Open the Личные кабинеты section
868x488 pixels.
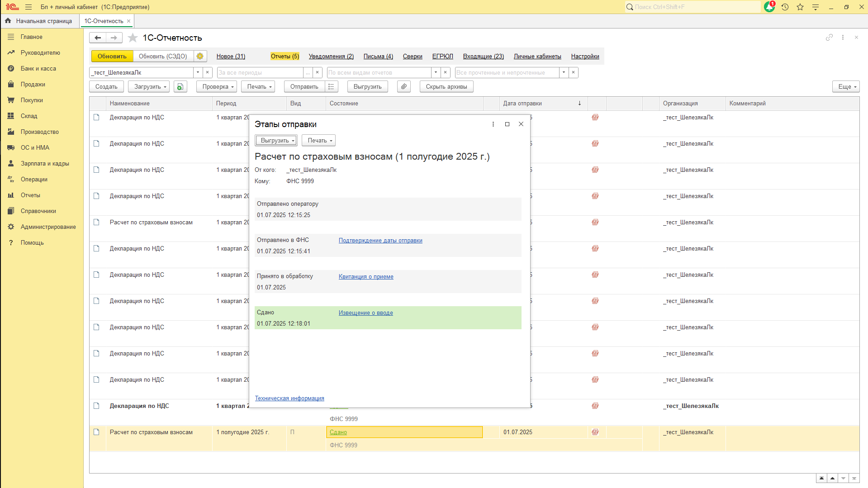[537, 57]
